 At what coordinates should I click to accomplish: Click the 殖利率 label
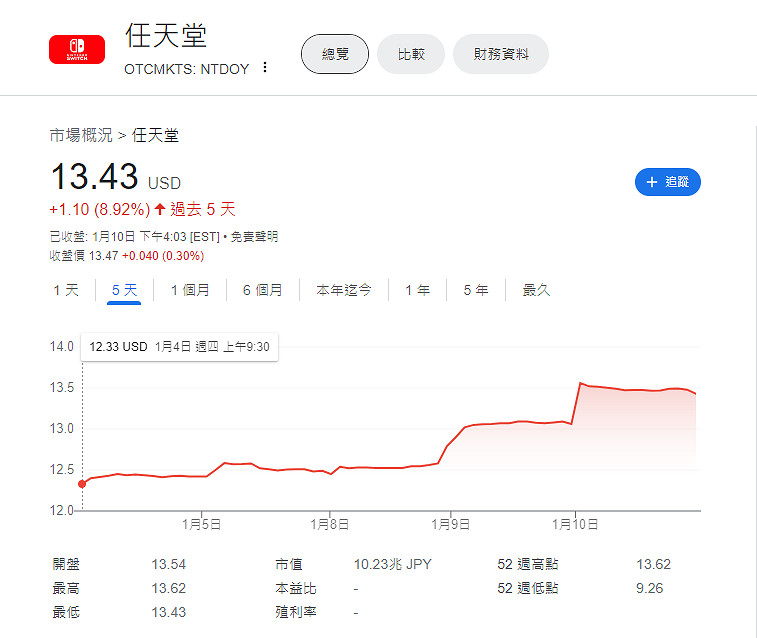pyautogui.click(x=295, y=612)
